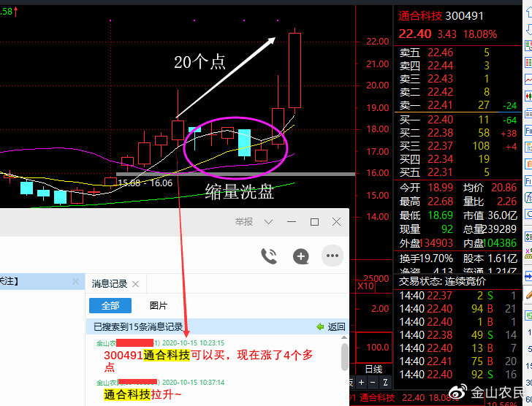Click the 换手 19.70% value
Viewport: 532px width, 406px height.
click(x=436, y=258)
